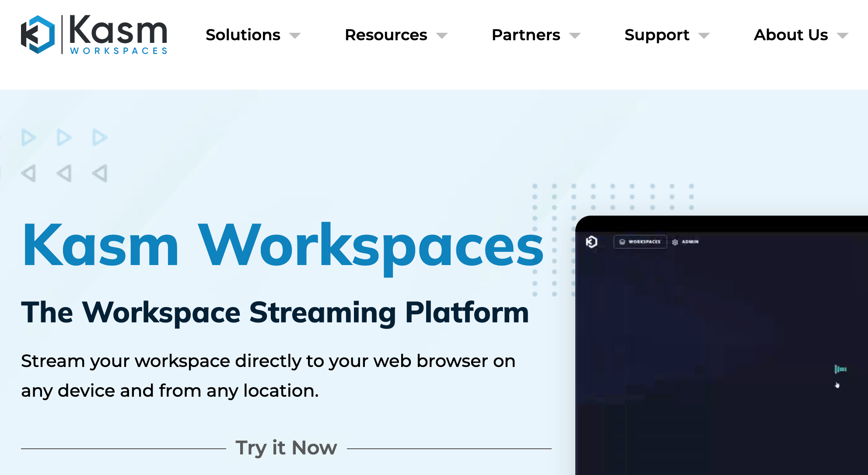Open the Solutions menu
This screenshot has height=475, width=868.
tap(243, 35)
